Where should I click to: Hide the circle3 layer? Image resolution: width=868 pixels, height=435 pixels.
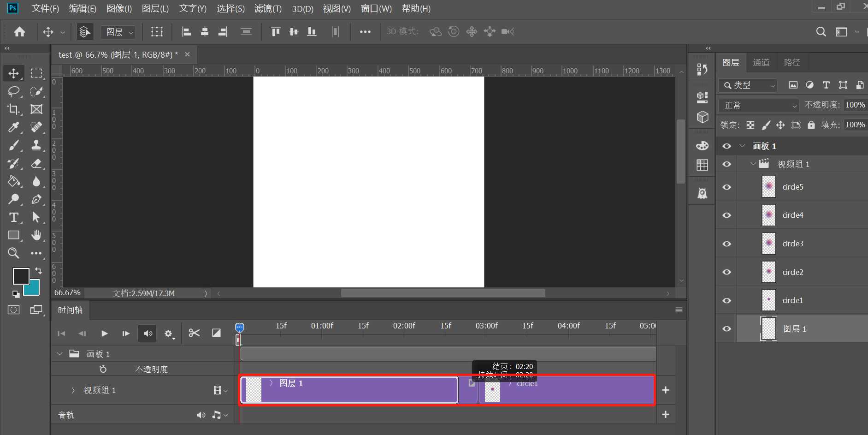click(x=727, y=244)
